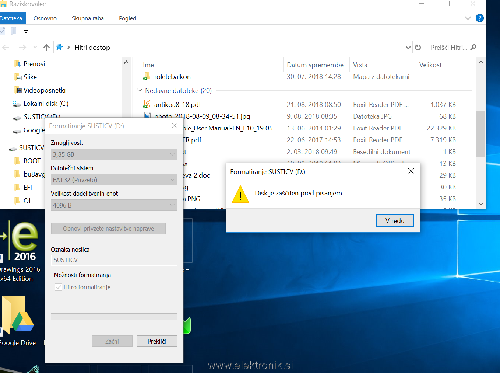
Task: Click file list scroll up arrow
Action: coord(480,62)
